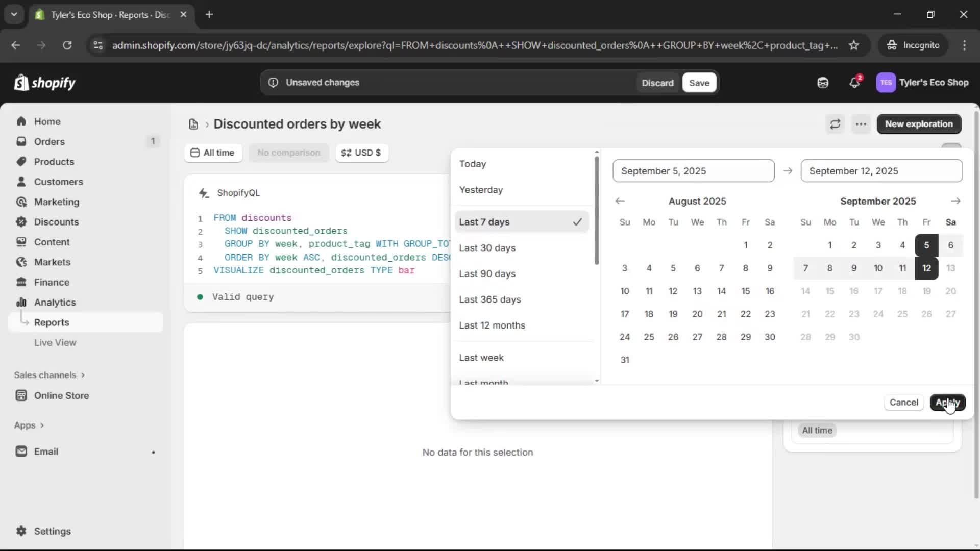The height and width of the screenshot is (551, 980).
Task: Click the refresh report icon
Action: (835, 124)
